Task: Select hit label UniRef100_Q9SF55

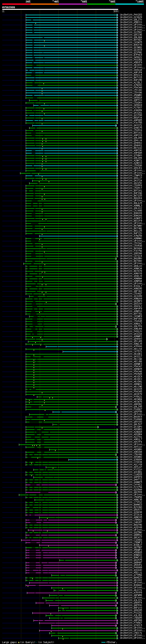Action: coord(131,412)
